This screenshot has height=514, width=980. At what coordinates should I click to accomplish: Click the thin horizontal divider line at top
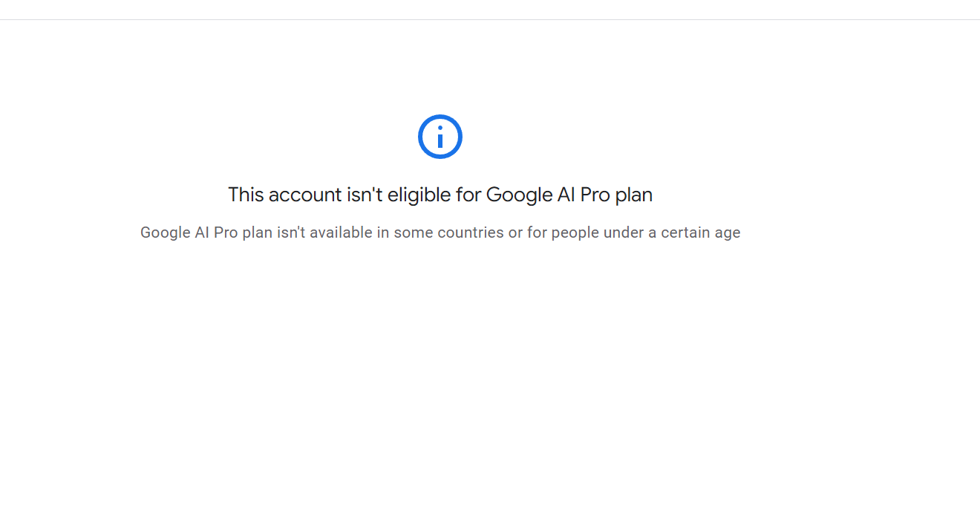(490, 19)
